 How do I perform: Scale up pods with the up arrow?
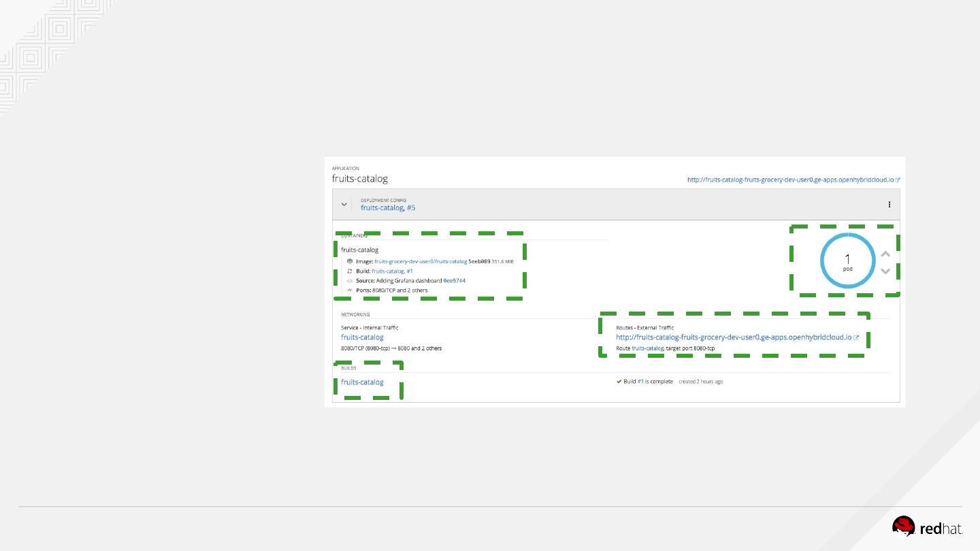(885, 254)
